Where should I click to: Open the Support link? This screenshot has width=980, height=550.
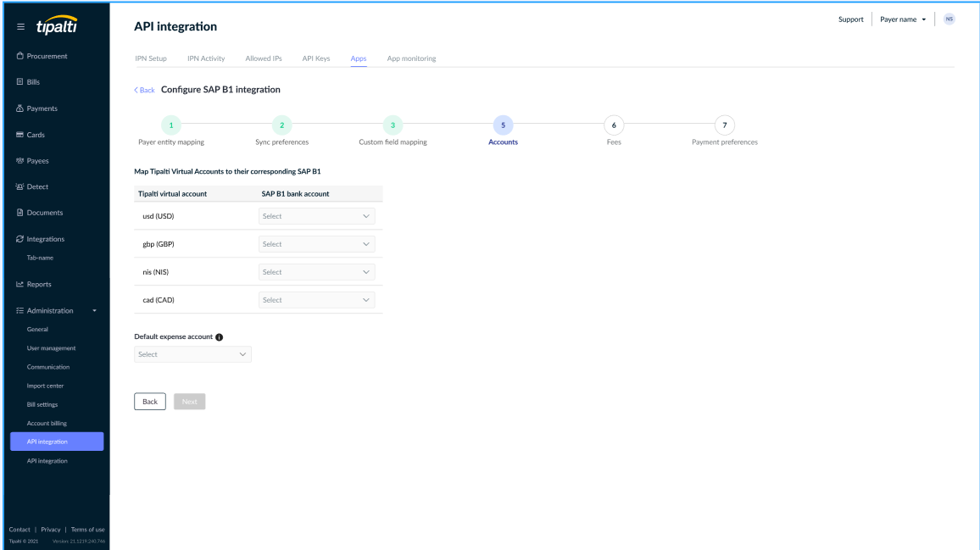[x=851, y=19]
